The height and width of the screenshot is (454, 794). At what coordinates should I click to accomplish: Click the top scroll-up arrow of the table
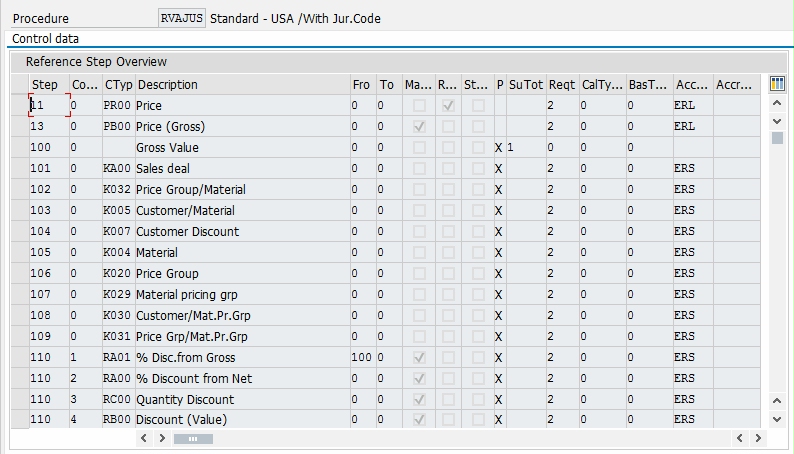pos(777,103)
